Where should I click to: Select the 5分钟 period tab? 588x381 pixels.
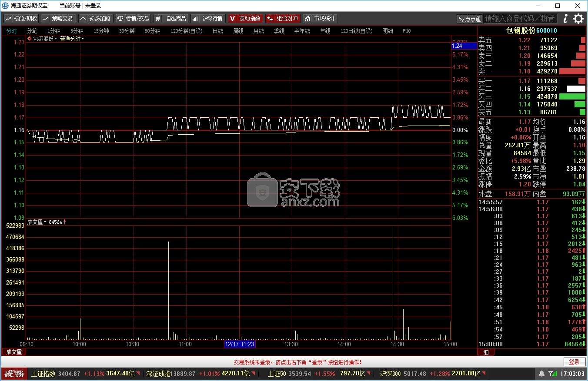(x=77, y=31)
